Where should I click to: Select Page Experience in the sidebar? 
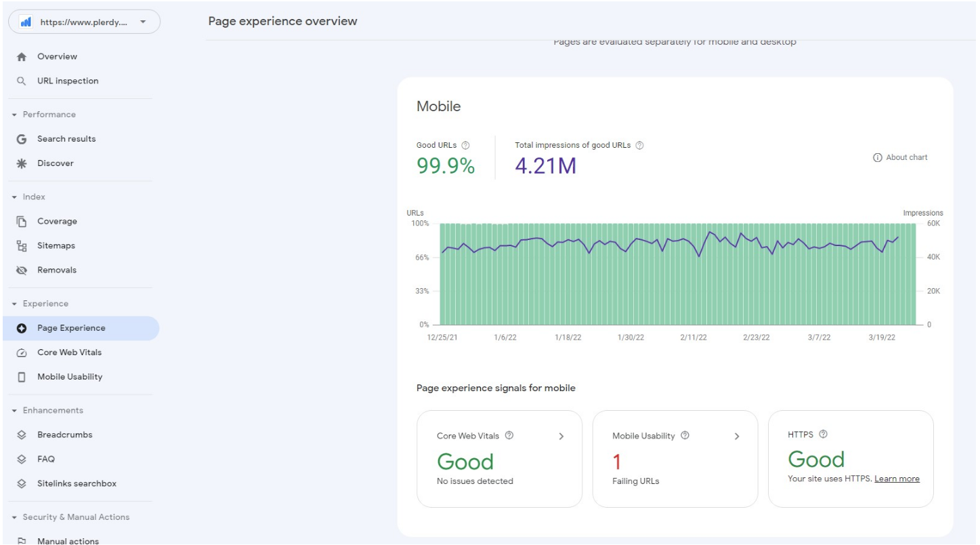click(x=71, y=327)
